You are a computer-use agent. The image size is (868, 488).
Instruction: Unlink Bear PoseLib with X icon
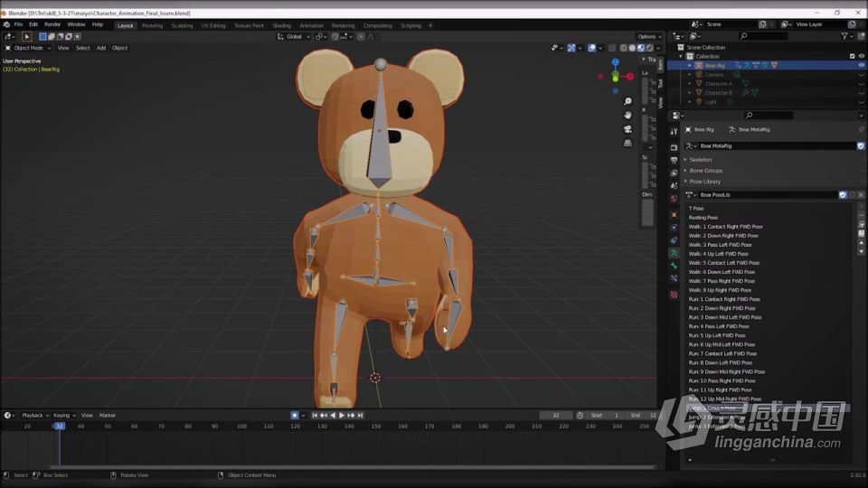[x=861, y=195]
